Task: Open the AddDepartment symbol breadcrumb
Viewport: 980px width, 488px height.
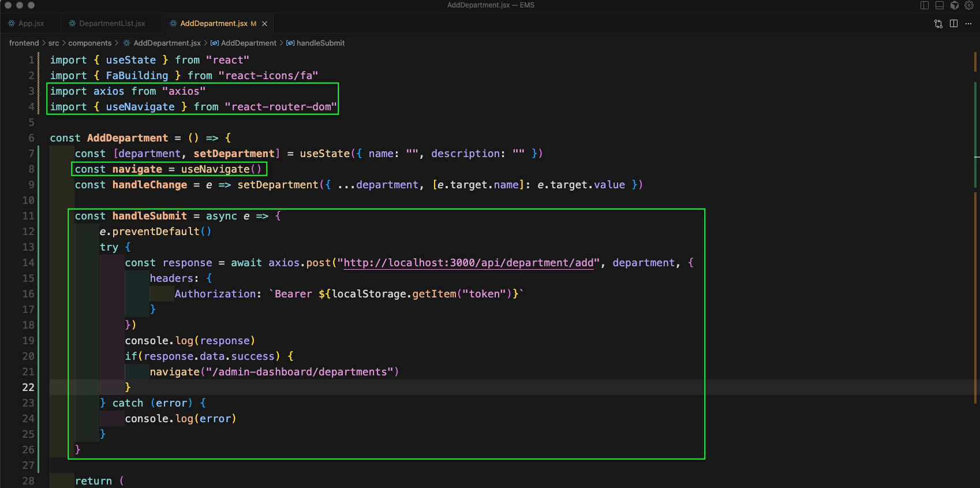Action: 244,43
